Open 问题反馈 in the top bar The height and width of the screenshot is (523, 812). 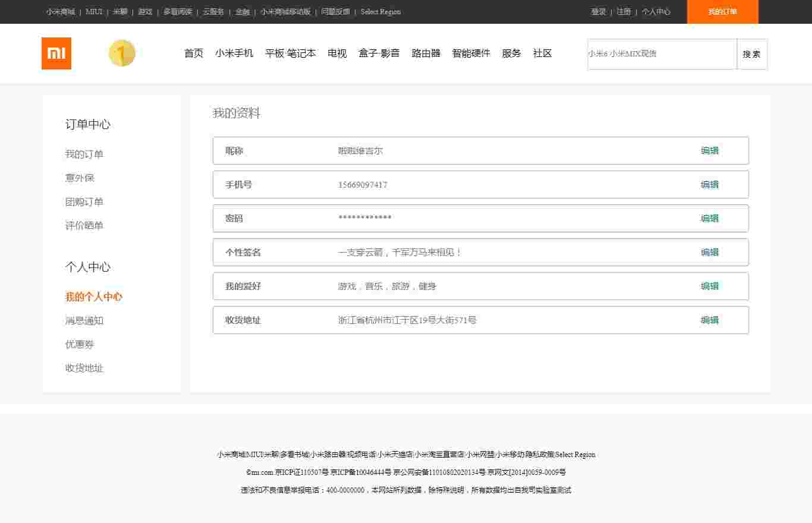pyautogui.click(x=335, y=11)
